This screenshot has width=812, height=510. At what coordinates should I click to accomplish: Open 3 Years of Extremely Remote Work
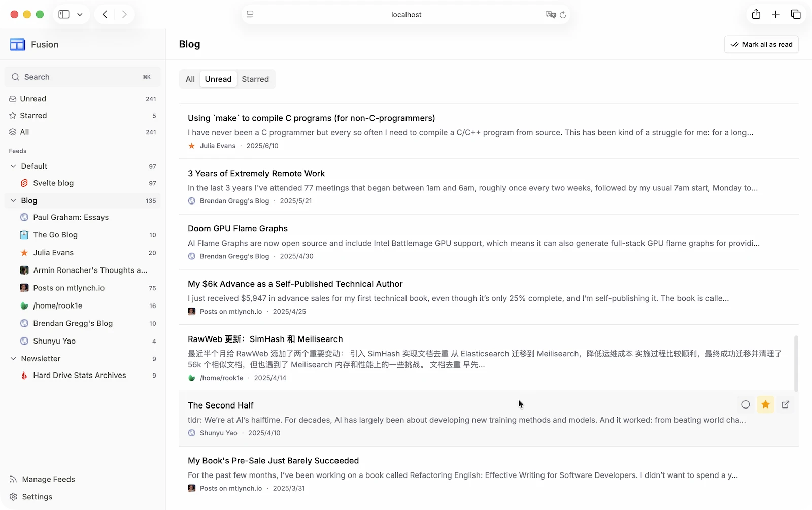click(489, 187)
